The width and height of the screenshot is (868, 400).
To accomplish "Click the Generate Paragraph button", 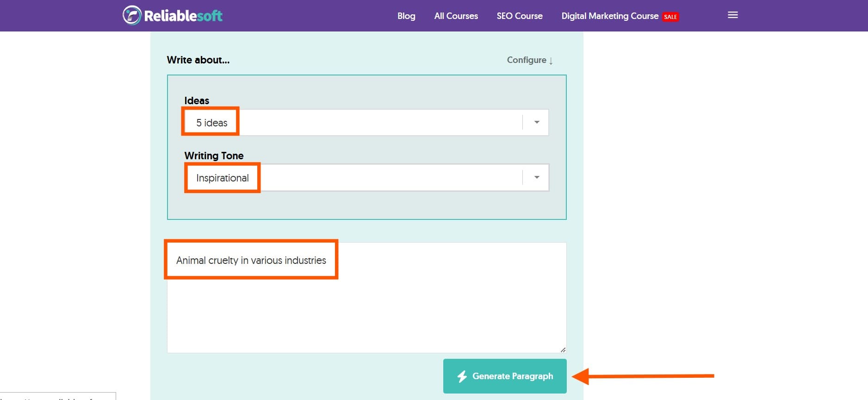I will coord(505,376).
